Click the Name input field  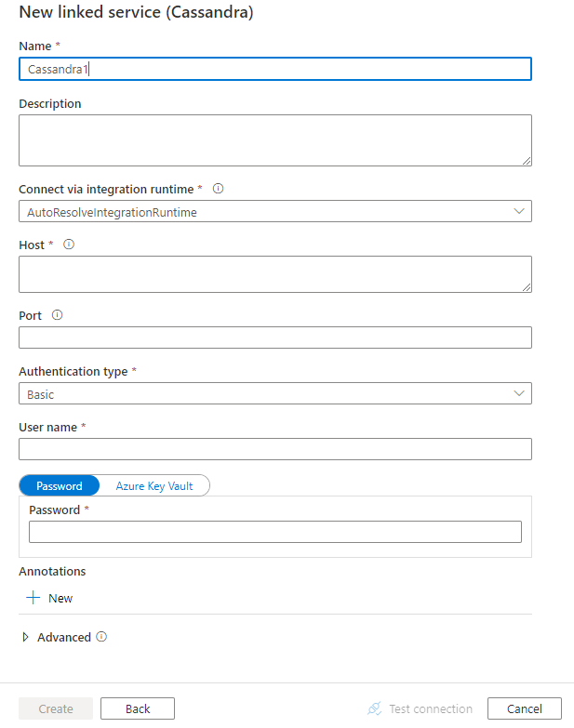pos(275,69)
